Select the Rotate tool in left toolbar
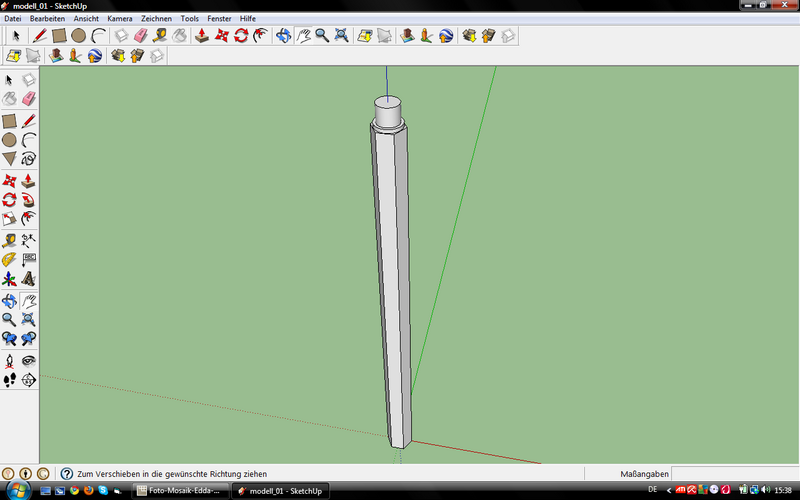Screen dimensions: 800x500 (9, 199)
